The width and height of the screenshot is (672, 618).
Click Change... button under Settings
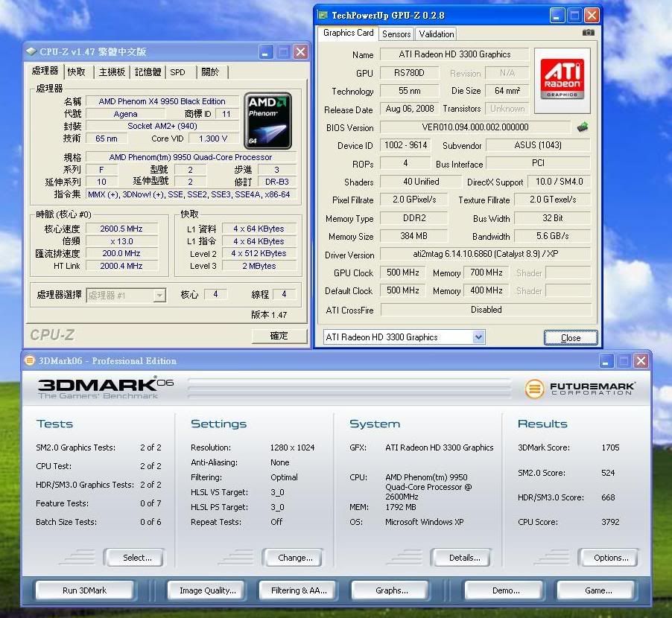[x=292, y=558]
